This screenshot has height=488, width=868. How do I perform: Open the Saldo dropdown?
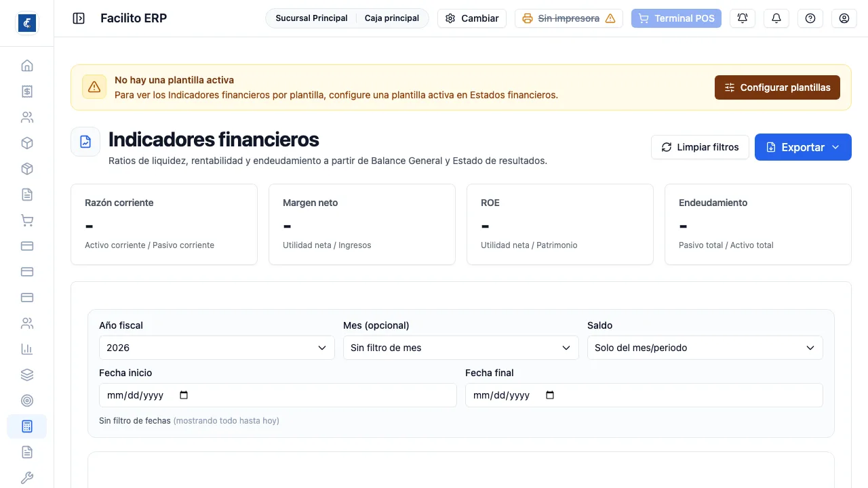705,348
